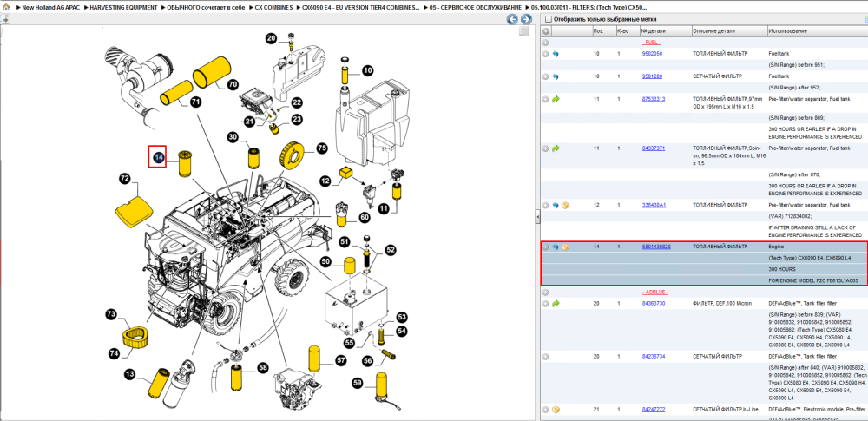868x421 pixels.
Task: Open part number link 9502050
Action: tap(652, 54)
